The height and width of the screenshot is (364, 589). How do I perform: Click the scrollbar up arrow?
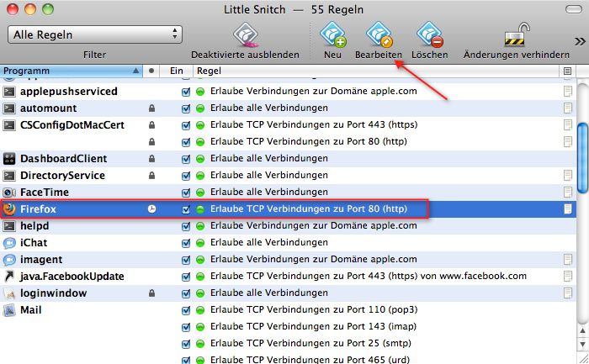coord(582,331)
